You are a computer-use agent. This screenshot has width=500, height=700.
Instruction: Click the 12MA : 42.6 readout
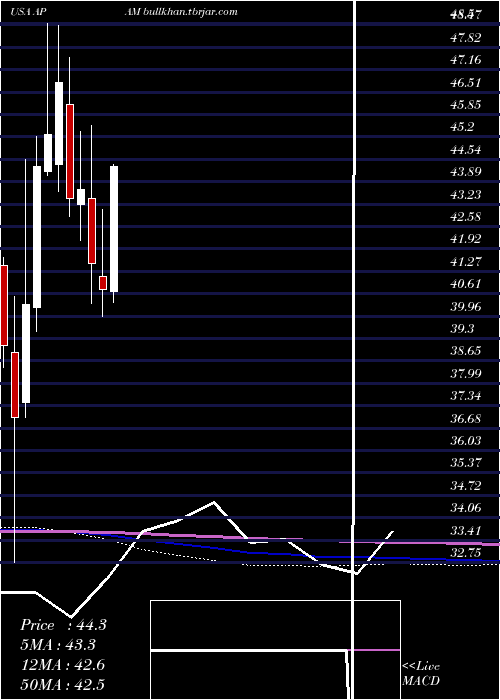click(63, 665)
